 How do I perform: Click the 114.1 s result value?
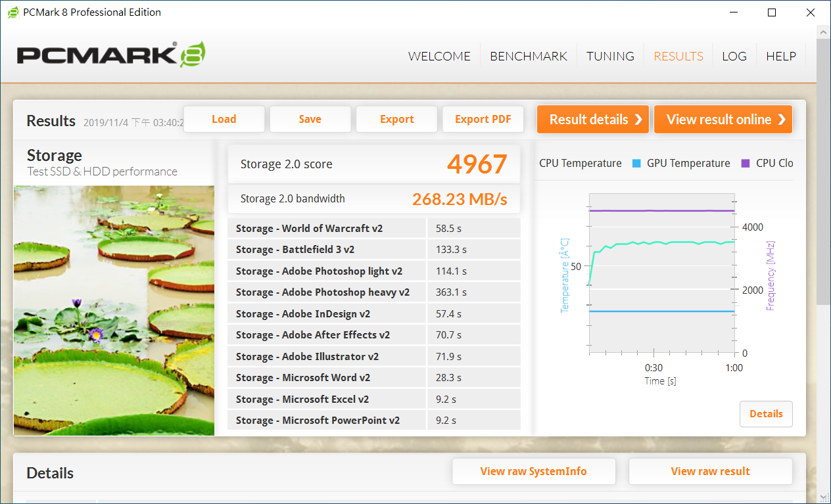(451, 271)
